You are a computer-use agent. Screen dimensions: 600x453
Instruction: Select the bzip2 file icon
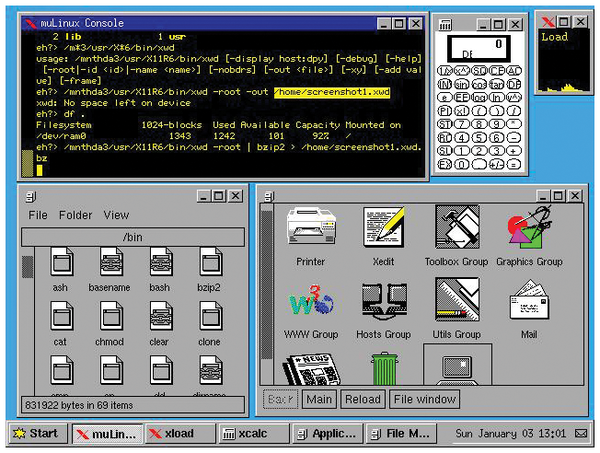click(210, 262)
